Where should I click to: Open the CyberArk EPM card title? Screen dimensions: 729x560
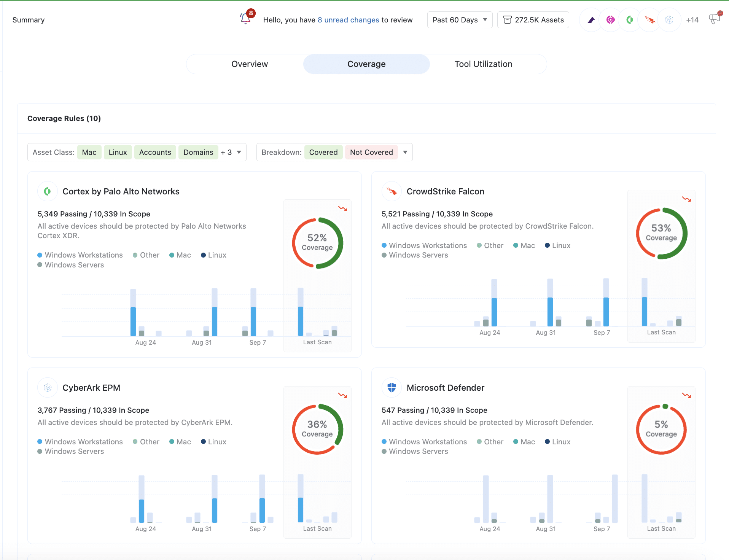91,388
